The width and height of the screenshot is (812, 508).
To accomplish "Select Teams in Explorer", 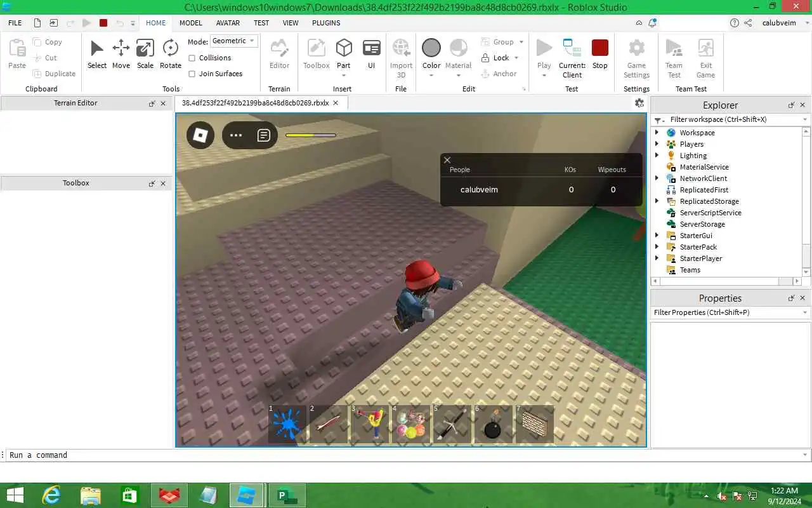I will pos(690,270).
